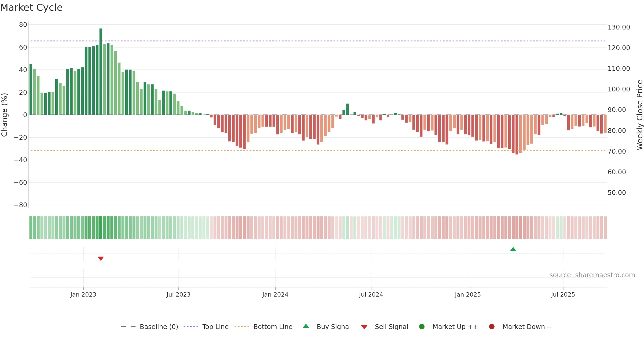Click the Jul 2023 x-axis label
Viewport: 644px width, 362px height.
[178, 294]
